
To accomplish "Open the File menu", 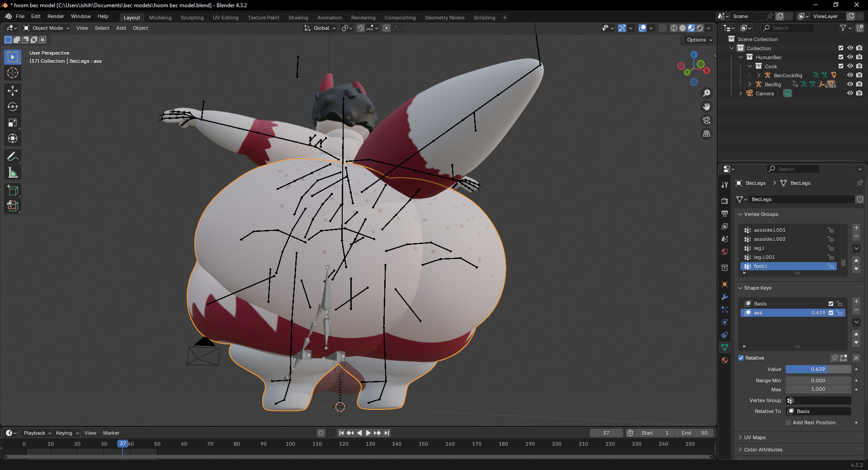I will click(20, 16).
